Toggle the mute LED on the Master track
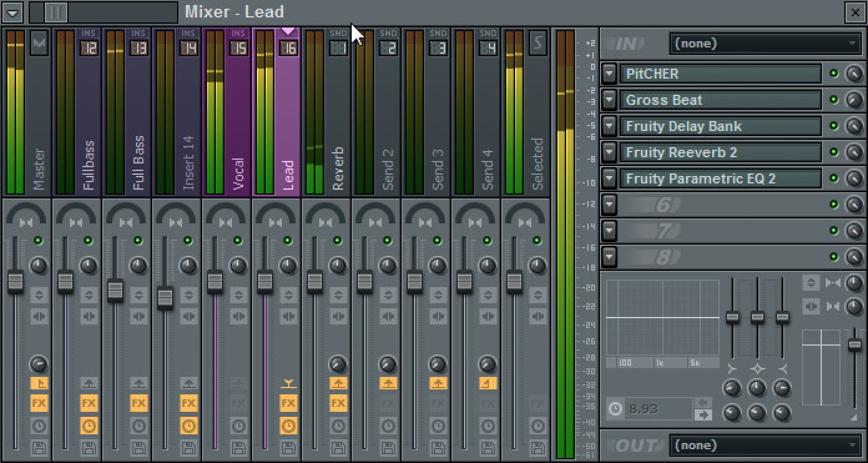Viewport: 868px width, 463px height. (39, 240)
